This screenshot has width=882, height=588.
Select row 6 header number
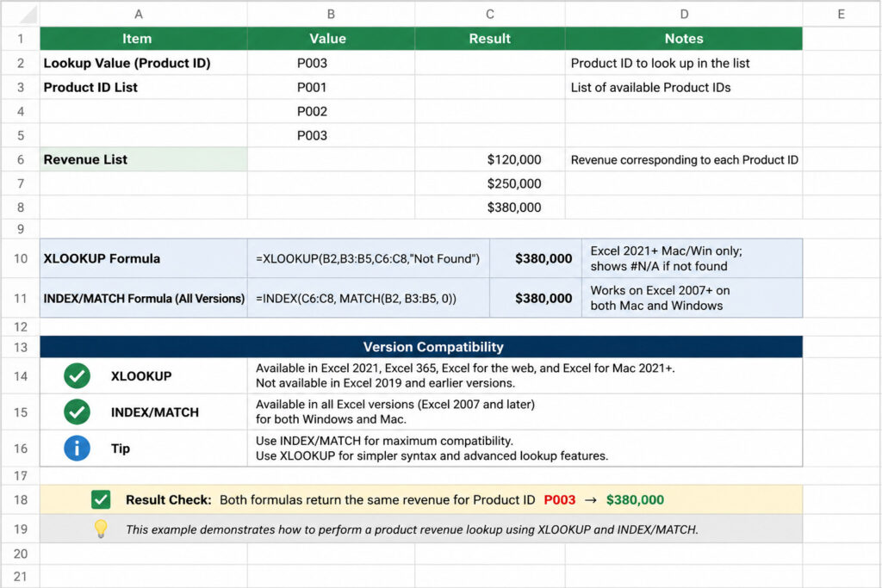click(21, 159)
